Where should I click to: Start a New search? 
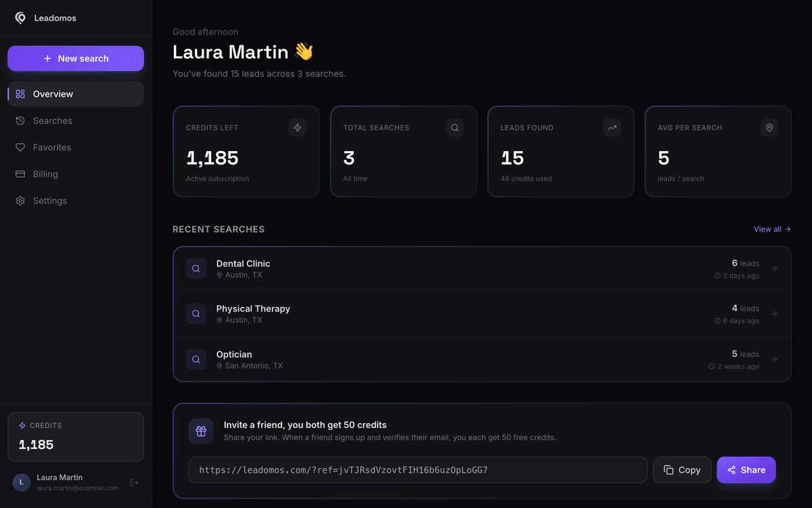76,58
